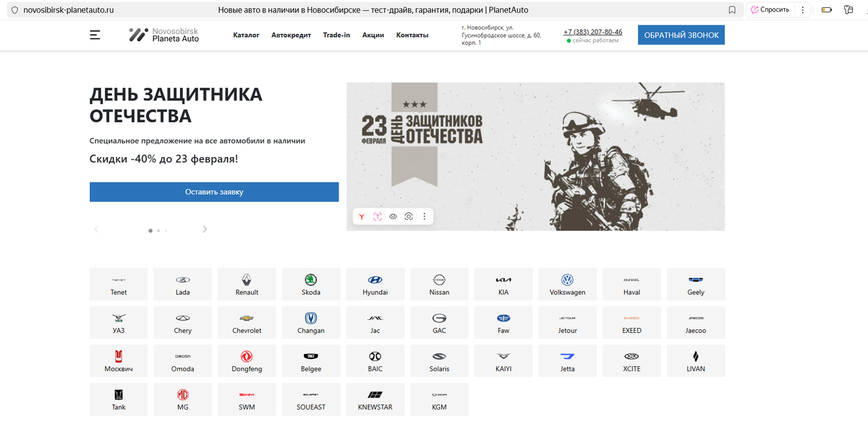Image resolution: width=868 pixels, height=435 pixels.
Task: Go to next slide with right arrow
Action: [205, 229]
